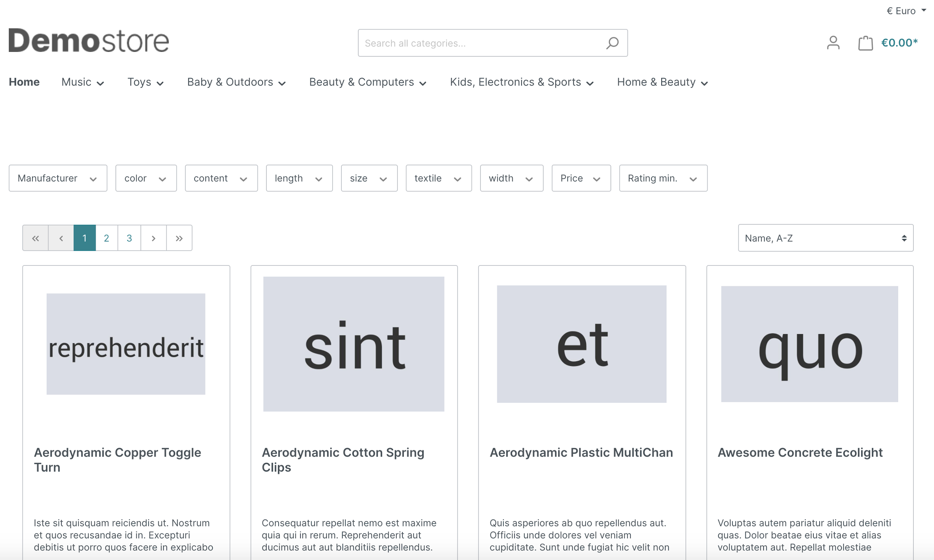Open Beauty & Computers menu

click(367, 82)
